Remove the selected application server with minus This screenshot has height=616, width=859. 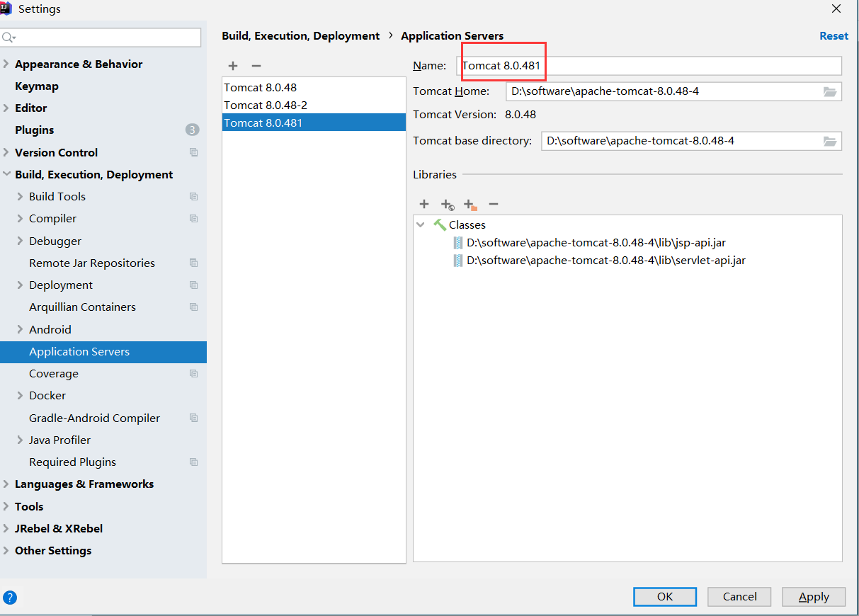(256, 66)
